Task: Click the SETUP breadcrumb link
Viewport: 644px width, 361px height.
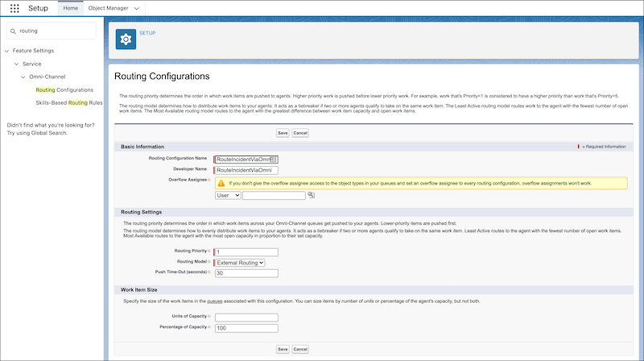Action: point(147,33)
